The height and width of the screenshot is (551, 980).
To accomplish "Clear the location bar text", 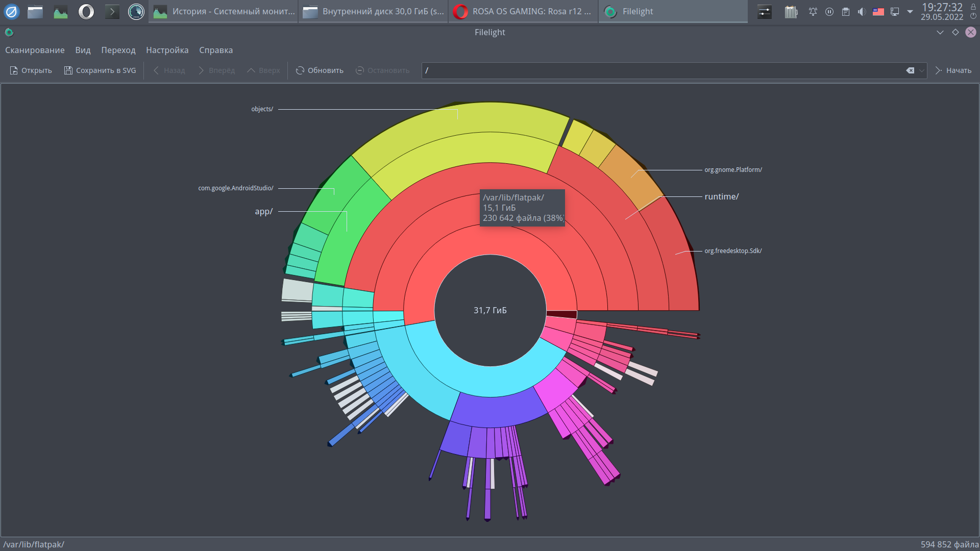I will tap(910, 70).
